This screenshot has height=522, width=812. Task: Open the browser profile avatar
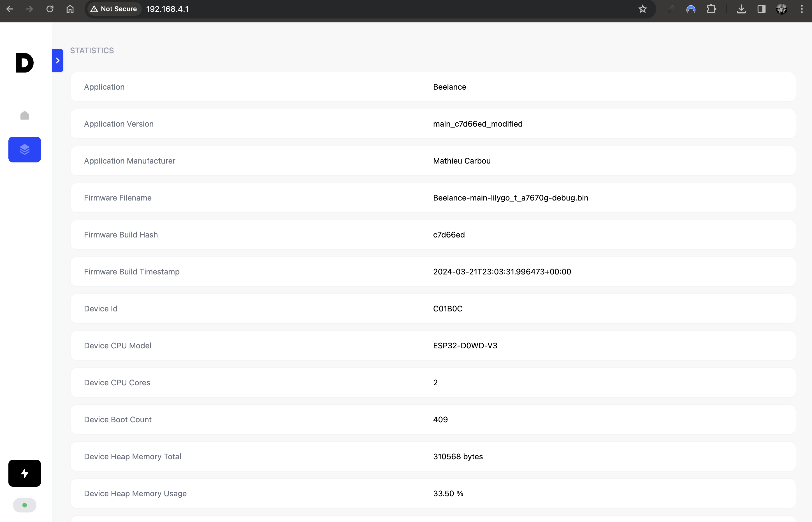(x=781, y=9)
